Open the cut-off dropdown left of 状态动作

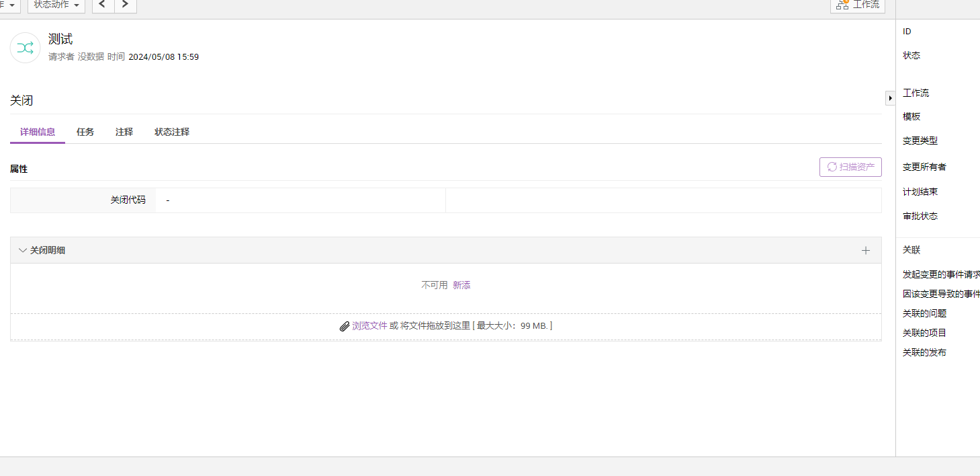(9, 5)
